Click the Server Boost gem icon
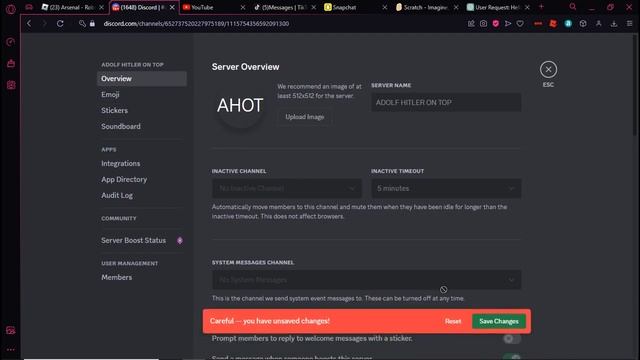 (x=180, y=240)
